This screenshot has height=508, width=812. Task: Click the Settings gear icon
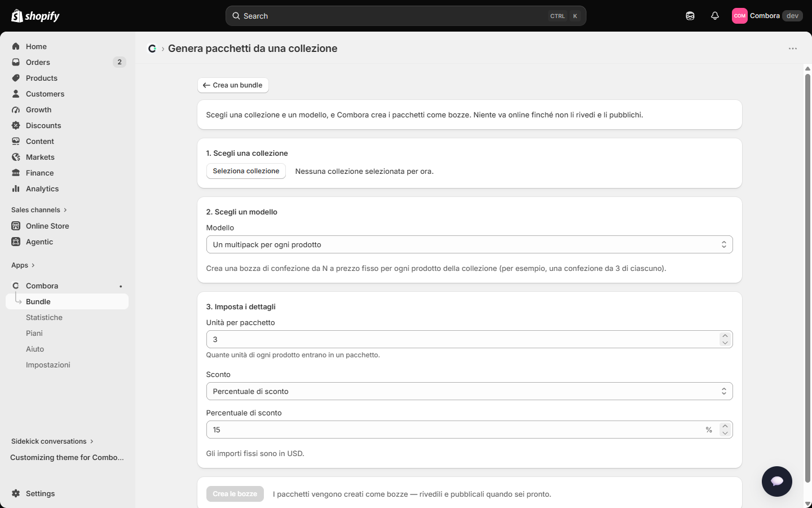pyautogui.click(x=16, y=493)
